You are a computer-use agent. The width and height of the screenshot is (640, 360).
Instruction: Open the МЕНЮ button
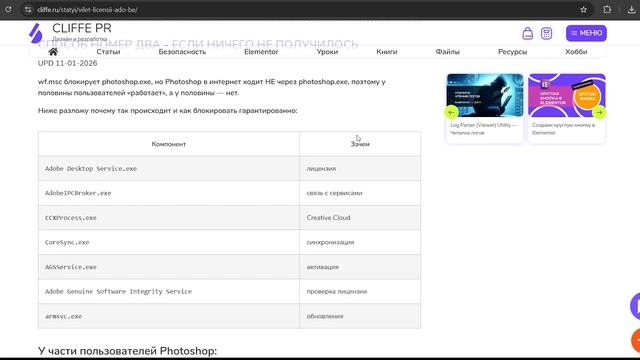586,33
